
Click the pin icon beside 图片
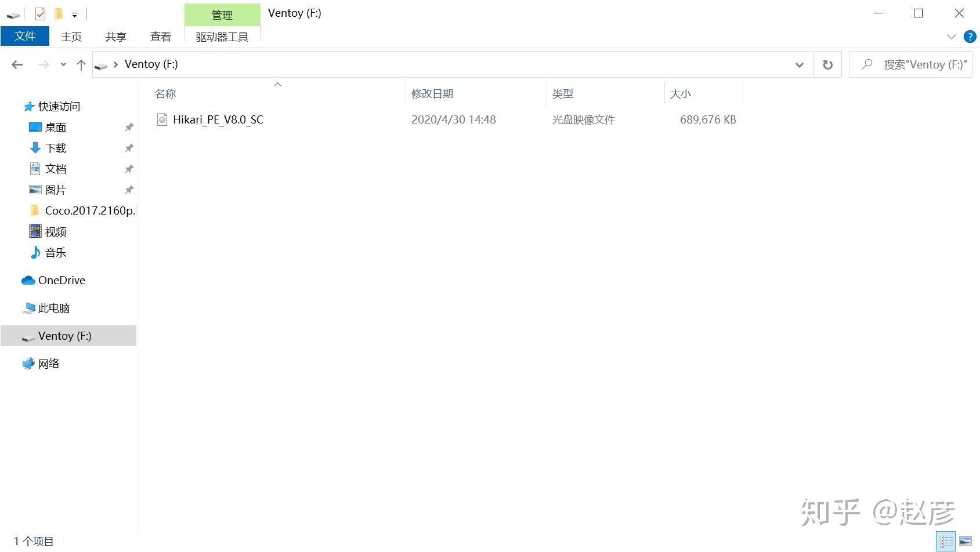pyautogui.click(x=129, y=190)
